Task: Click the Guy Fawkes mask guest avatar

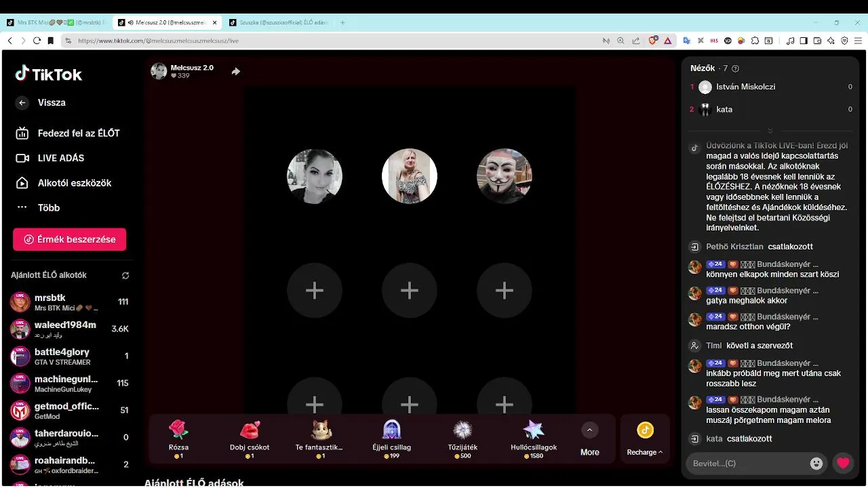Action: 505,176
